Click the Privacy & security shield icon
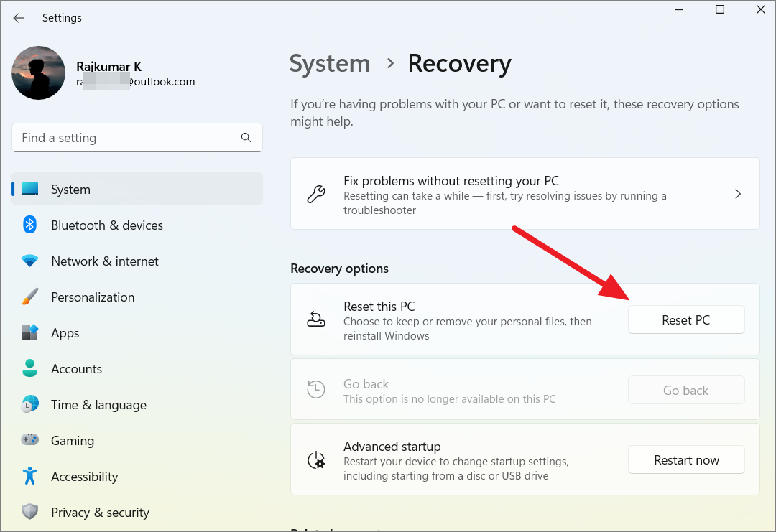This screenshot has width=776, height=532. 29,512
